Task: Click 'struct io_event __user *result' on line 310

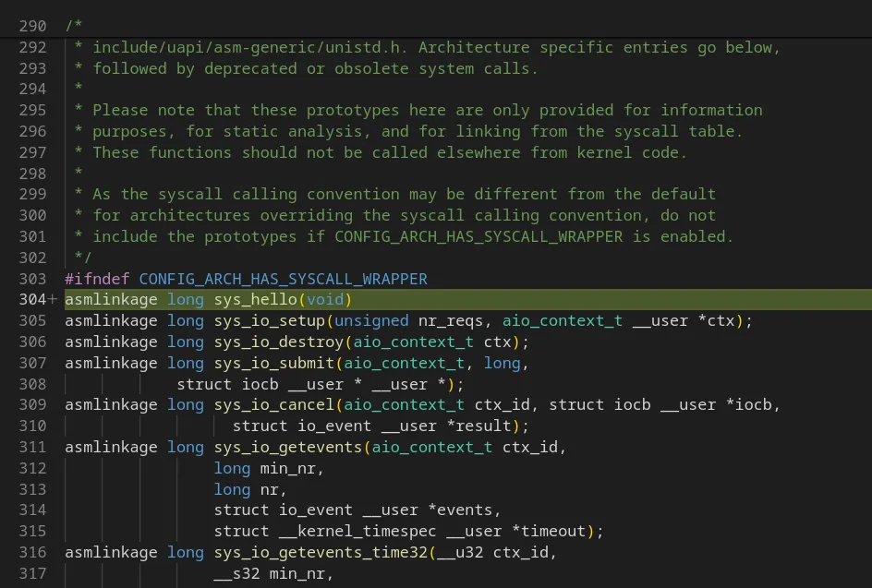Action: coord(372,426)
